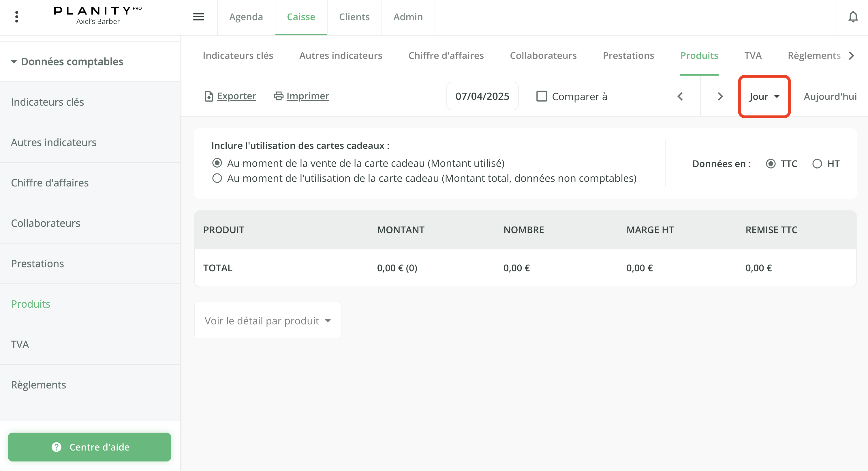The height and width of the screenshot is (471, 868).
Task: Go to previous day arrow
Action: click(x=680, y=96)
